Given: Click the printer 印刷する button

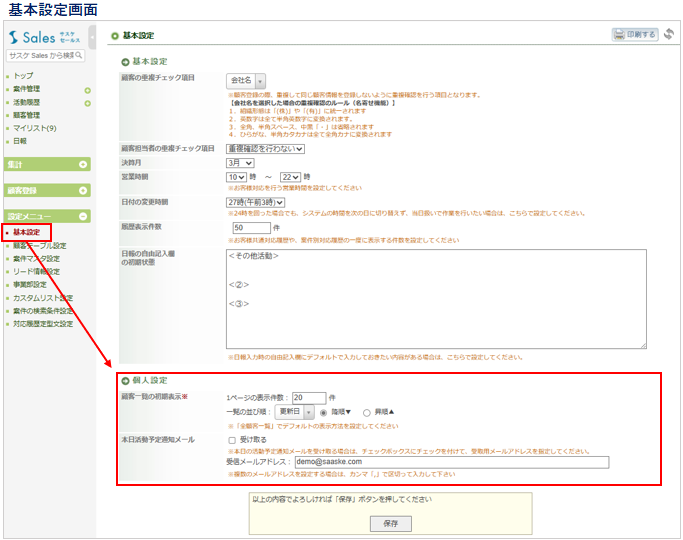Looking at the screenshot, I should point(635,35).
